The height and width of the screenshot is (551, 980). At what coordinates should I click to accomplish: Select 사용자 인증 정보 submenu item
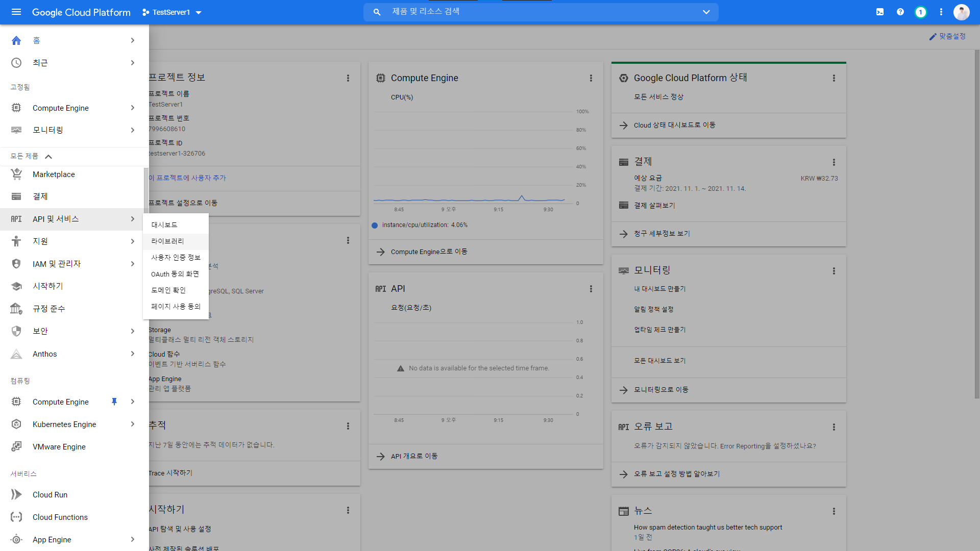tap(176, 258)
